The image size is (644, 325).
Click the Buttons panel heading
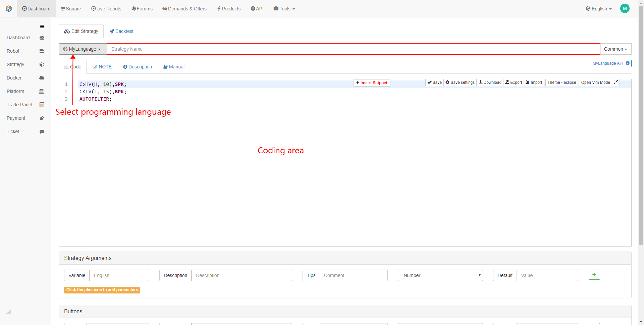(x=345, y=312)
